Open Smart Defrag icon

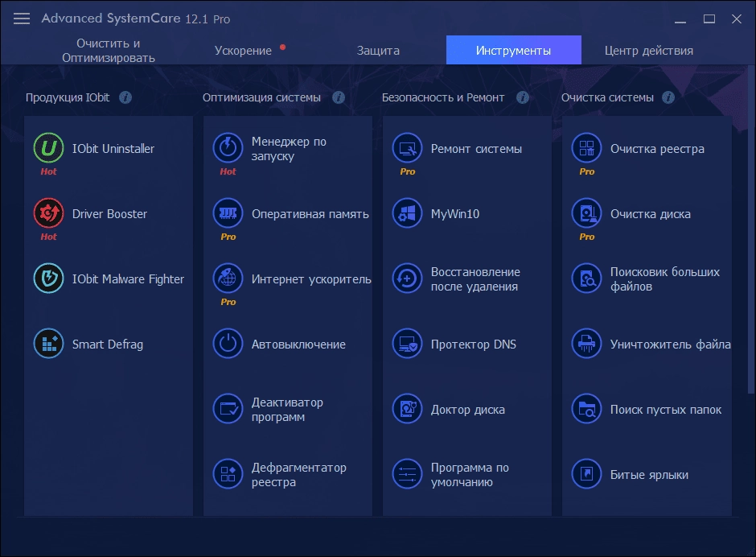pos(49,343)
